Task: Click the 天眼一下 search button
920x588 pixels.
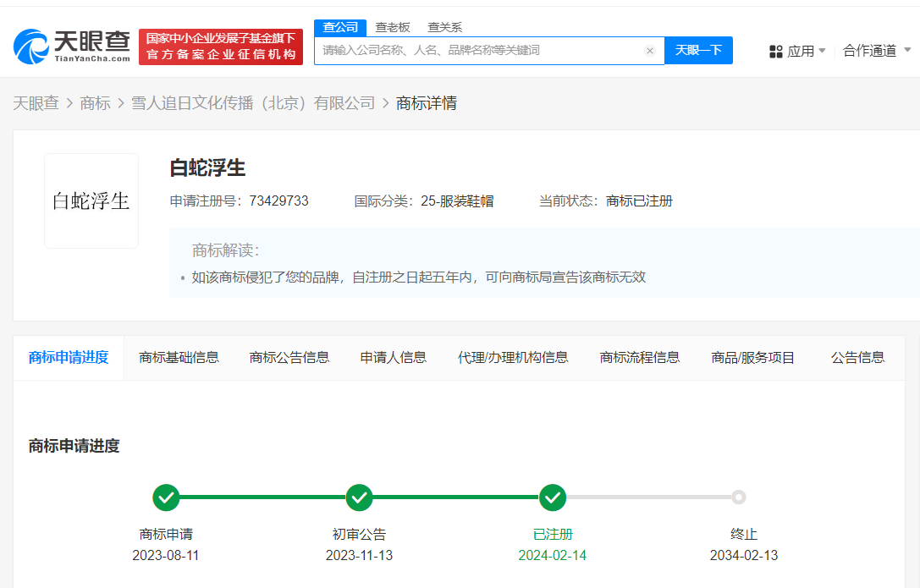Action: point(698,51)
